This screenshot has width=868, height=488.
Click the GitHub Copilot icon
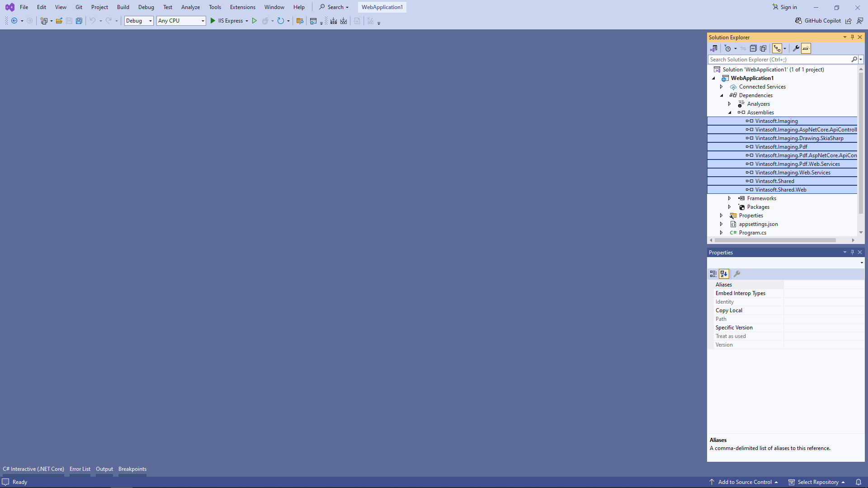tap(799, 21)
